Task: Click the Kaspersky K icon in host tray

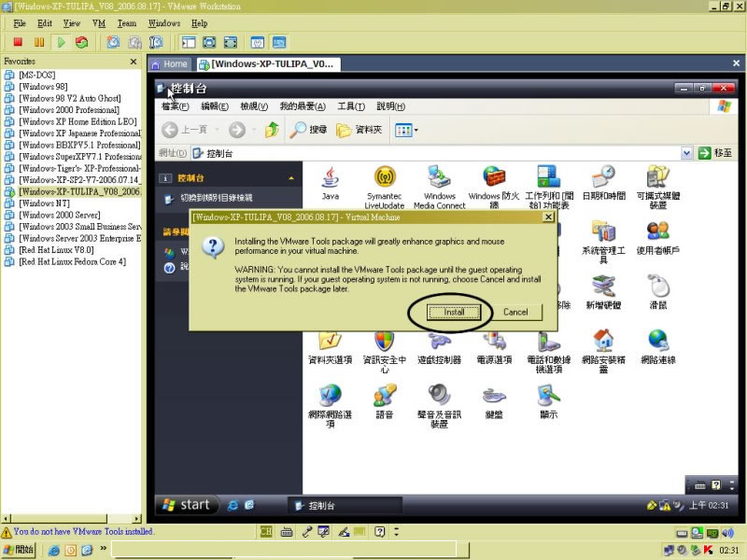Action: coord(708,550)
